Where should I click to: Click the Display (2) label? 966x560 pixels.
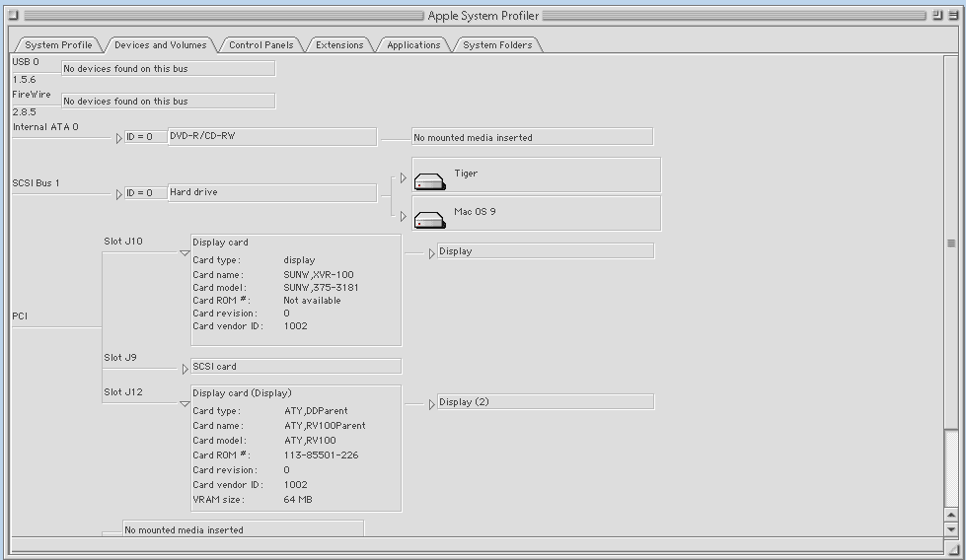(x=464, y=402)
